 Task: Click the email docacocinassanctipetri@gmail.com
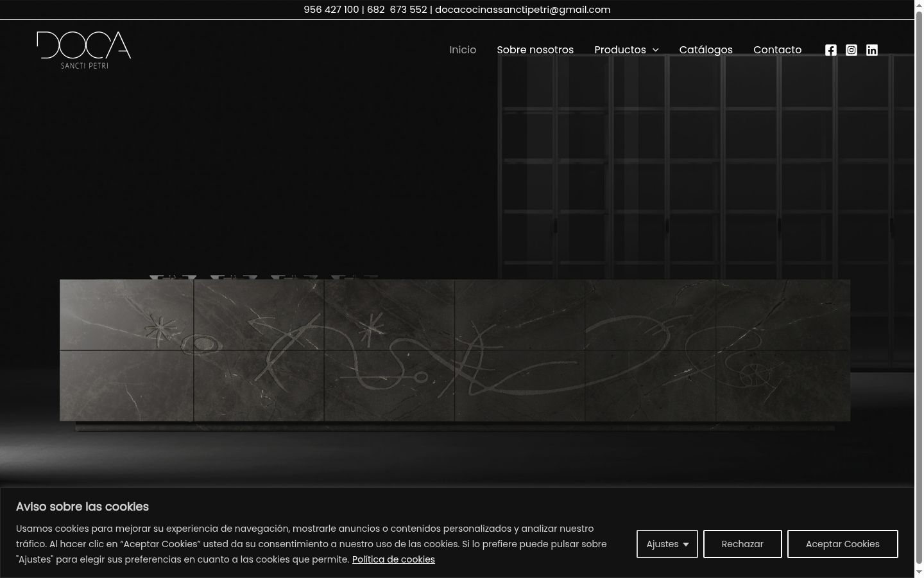point(522,10)
